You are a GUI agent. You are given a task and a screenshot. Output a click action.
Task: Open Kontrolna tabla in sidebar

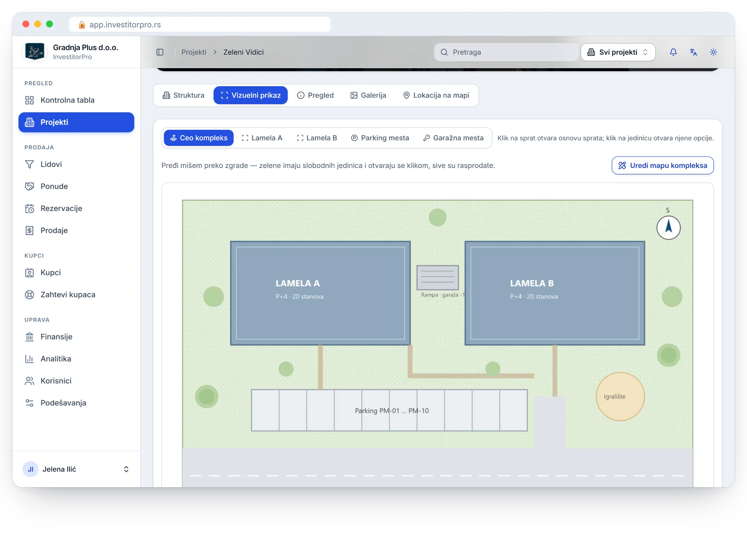(x=76, y=100)
